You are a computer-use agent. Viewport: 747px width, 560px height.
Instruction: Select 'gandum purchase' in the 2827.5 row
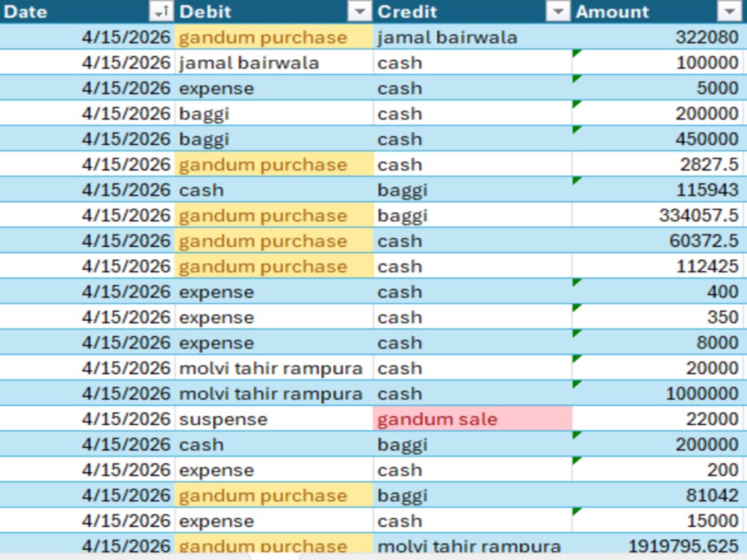[x=274, y=164]
